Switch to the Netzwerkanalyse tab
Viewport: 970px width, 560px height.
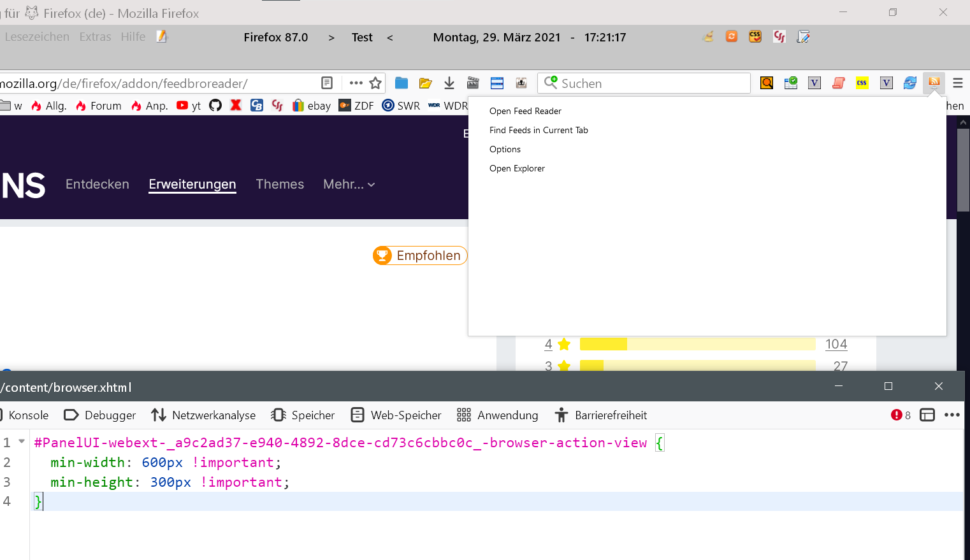click(x=203, y=415)
